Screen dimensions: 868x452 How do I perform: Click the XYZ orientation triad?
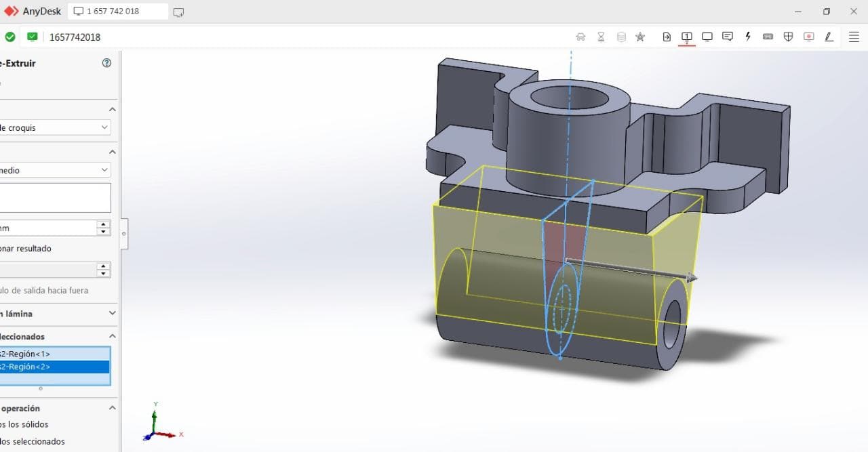pyautogui.click(x=161, y=422)
